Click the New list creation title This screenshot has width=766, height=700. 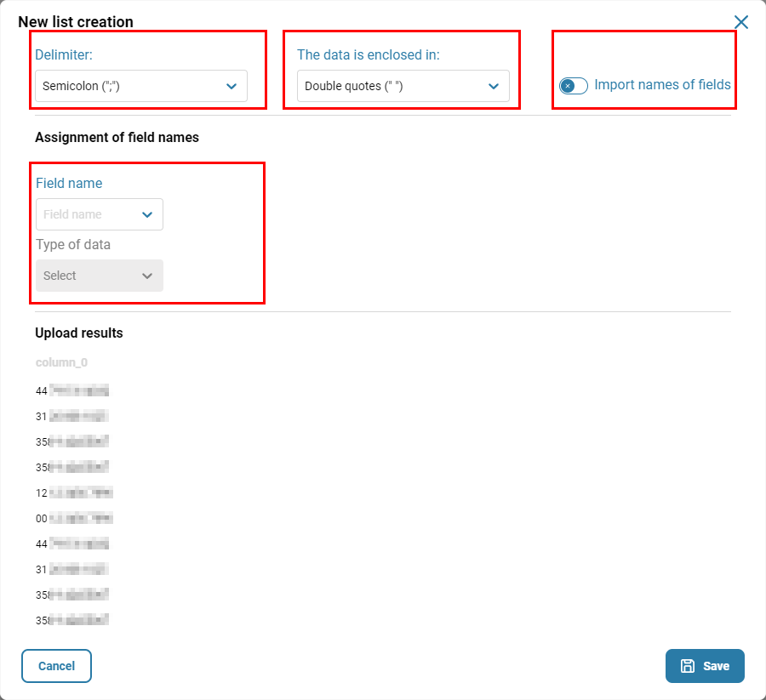coord(76,22)
